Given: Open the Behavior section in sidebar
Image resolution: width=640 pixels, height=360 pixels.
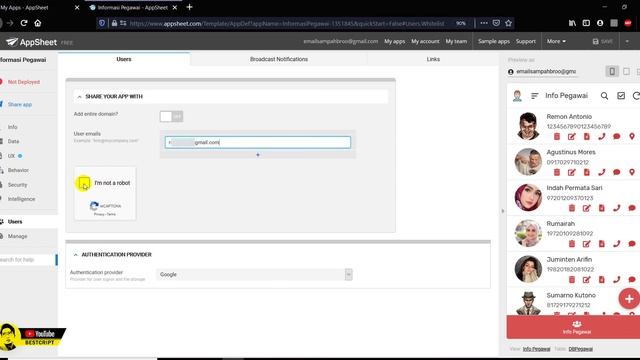Looking at the screenshot, I should coord(18,170).
